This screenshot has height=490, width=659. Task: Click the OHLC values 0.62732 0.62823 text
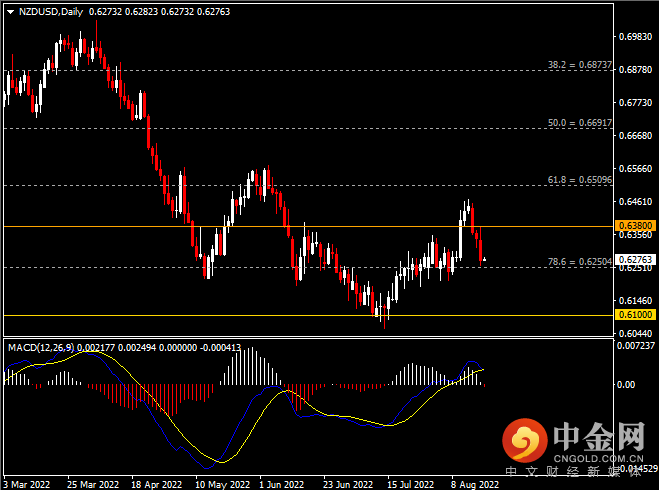[124, 12]
